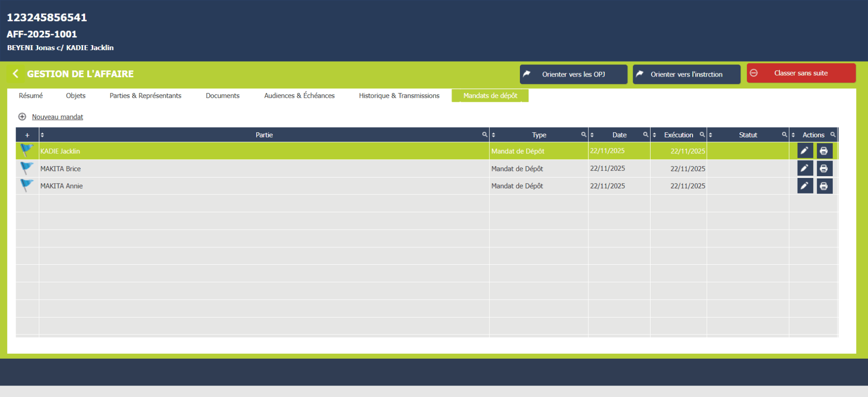The height and width of the screenshot is (397, 868).
Task: Edit the KADIE Jacklin mandate with pencil icon
Action: (x=804, y=151)
